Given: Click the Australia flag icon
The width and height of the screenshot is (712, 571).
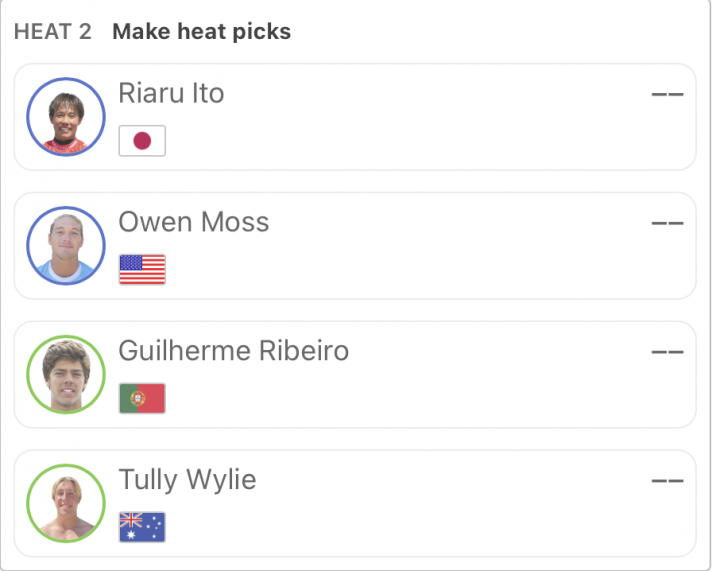Looking at the screenshot, I should pyautogui.click(x=142, y=527).
